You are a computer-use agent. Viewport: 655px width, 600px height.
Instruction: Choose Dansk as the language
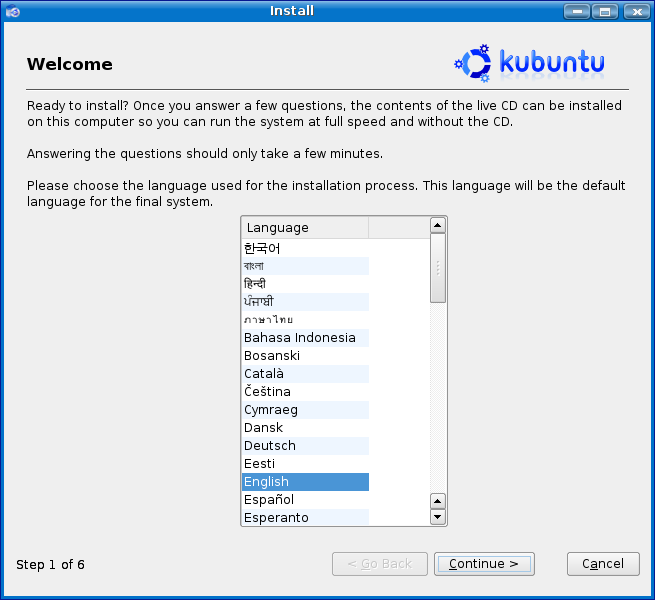click(263, 428)
